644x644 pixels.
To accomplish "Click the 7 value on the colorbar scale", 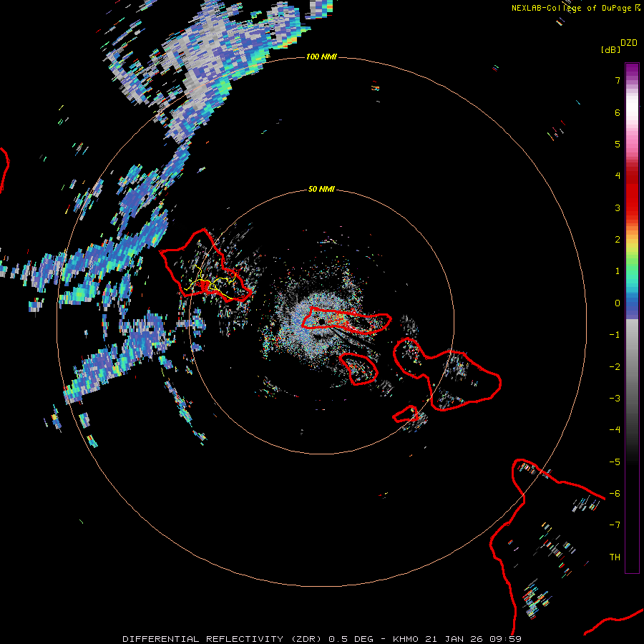I will pos(618,80).
